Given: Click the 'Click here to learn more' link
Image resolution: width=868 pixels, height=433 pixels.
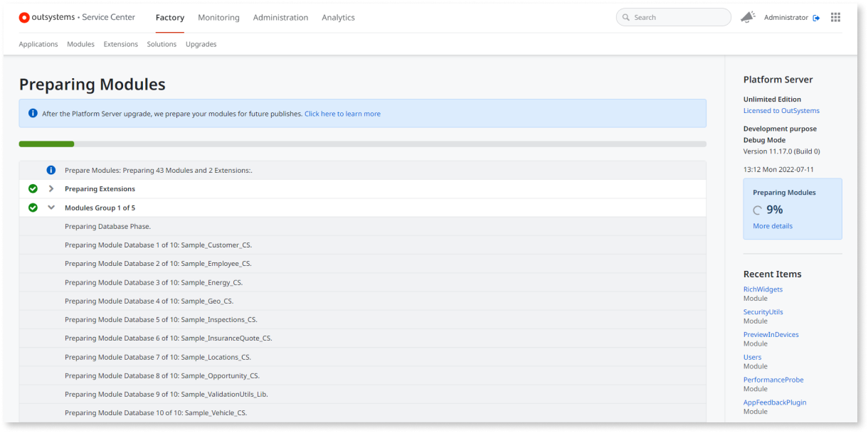Looking at the screenshot, I should pyautogui.click(x=342, y=113).
